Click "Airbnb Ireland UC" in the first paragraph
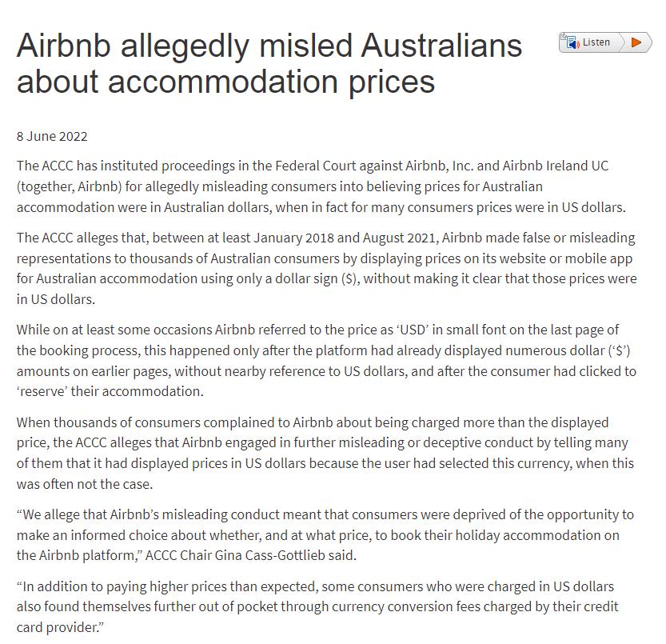 tap(556, 166)
